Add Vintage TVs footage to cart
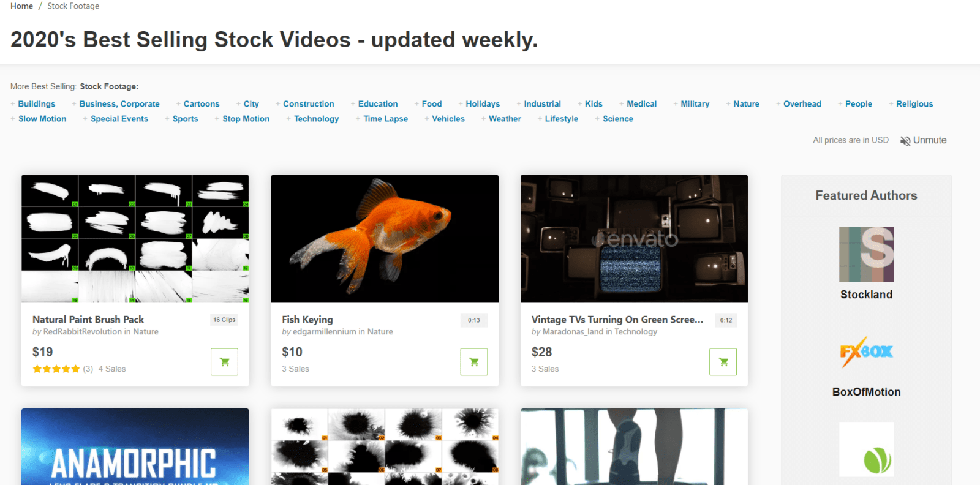Viewport: 980px width, 485px height. coord(723,362)
